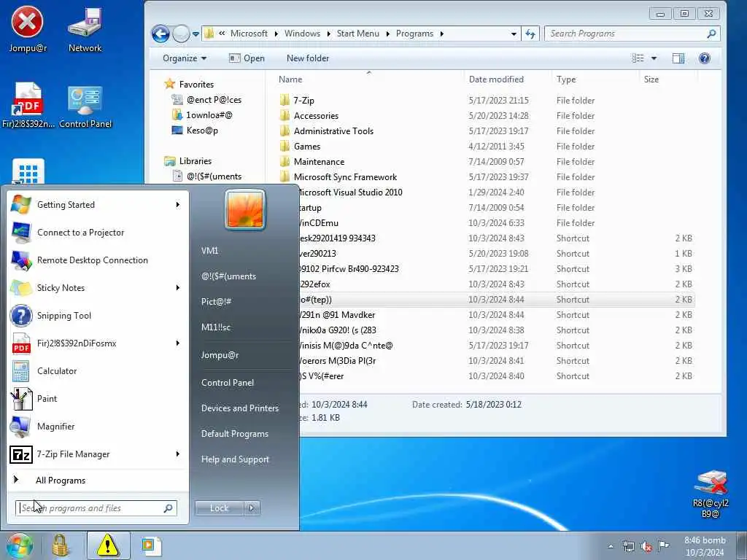Open Devices and Printers

coord(239,408)
